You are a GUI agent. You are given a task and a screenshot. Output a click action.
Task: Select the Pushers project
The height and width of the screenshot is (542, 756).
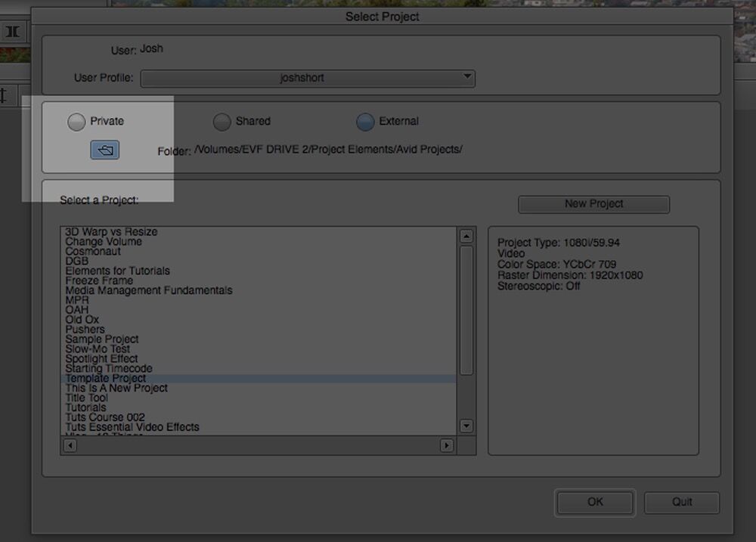pos(84,329)
